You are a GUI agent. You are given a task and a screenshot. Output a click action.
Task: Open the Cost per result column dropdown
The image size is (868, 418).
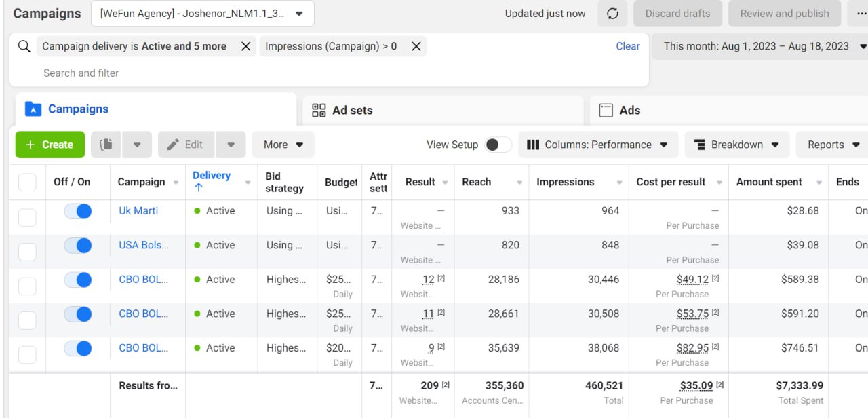(719, 183)
